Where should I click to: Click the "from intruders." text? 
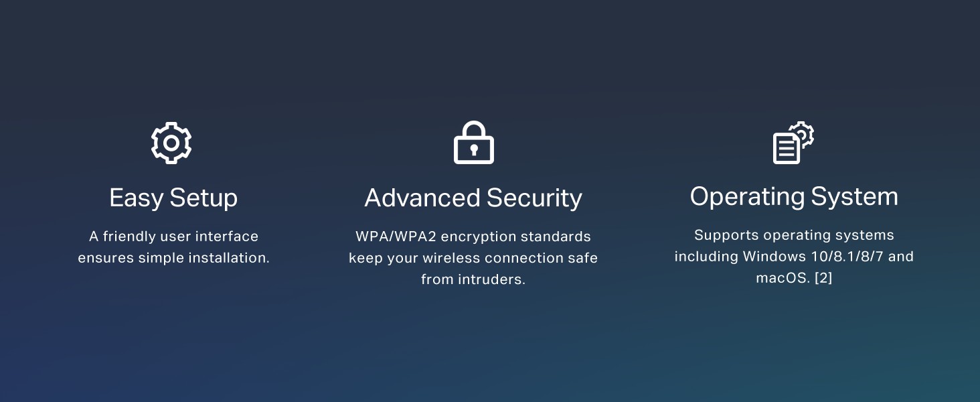click(x=473, y=279)
